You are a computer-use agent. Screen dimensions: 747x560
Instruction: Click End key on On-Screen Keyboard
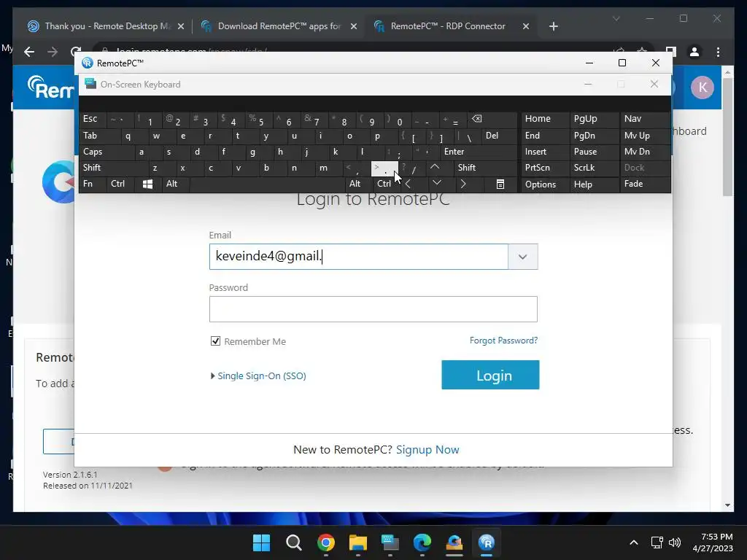pyautogui.click(x=546, y=136)
